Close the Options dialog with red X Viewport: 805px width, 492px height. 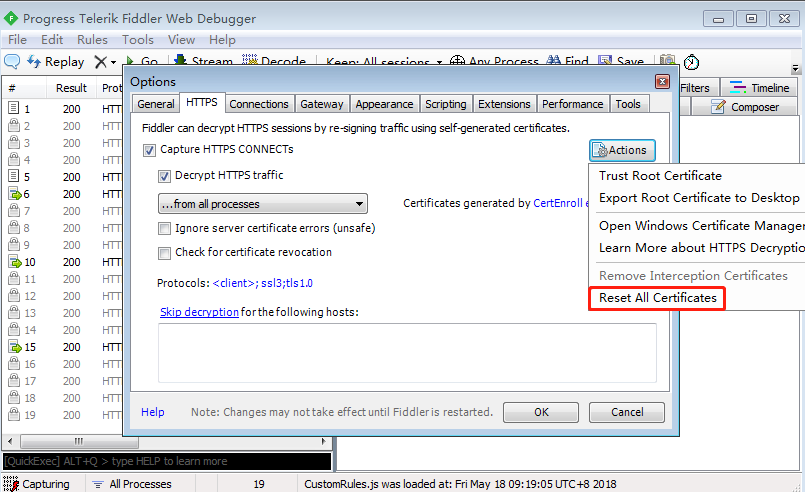coord(662,82)
